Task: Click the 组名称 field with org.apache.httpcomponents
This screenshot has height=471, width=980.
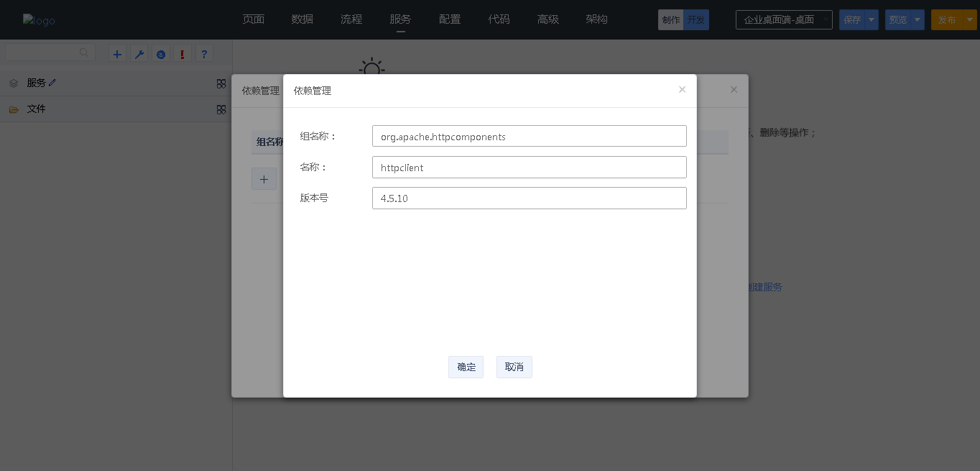Action: click(529, 137)
